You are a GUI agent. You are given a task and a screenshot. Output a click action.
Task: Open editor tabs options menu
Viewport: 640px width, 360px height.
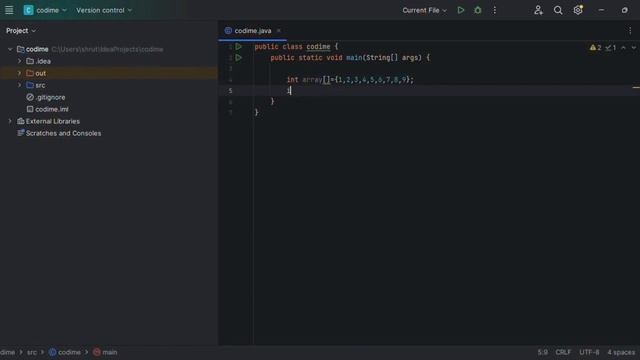[630, 31]
